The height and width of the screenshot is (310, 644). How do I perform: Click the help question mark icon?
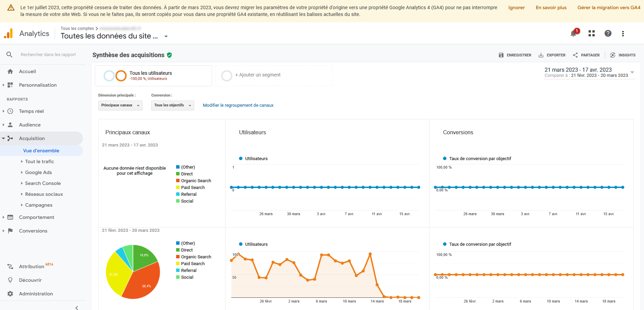coord(608,33)
